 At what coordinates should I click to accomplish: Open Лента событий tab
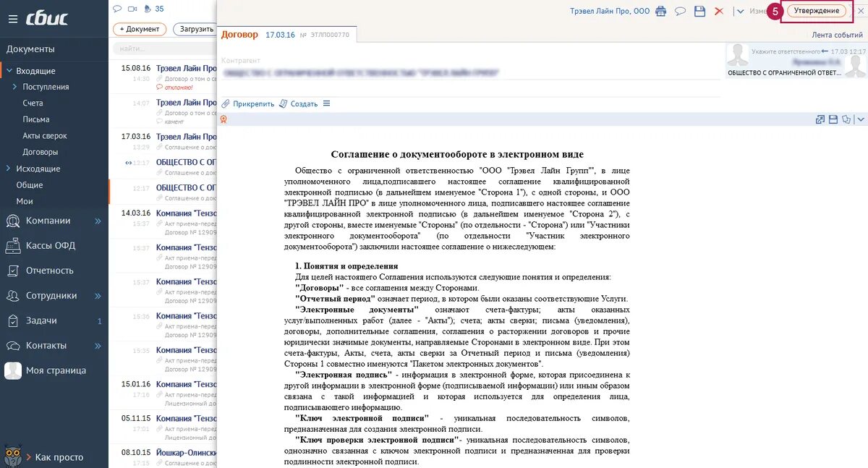coord(837,35)
